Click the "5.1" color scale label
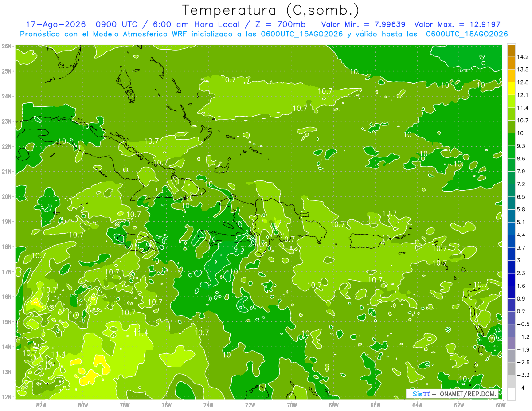532x411 pixels. pos(521,222)
